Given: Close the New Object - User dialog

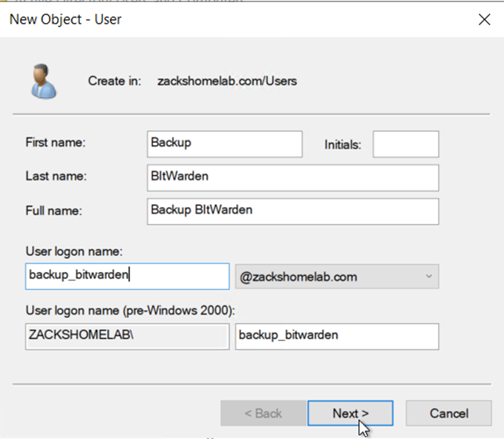Looking at the screenshot, I should [484, 19].
